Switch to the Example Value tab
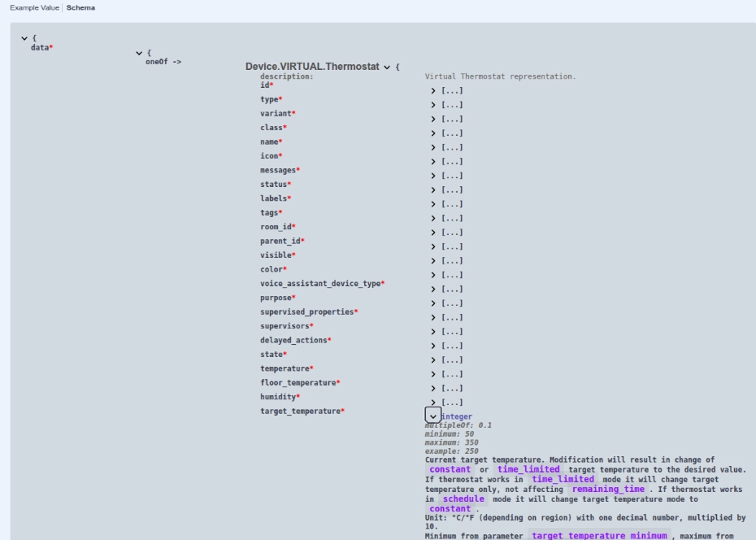756x540 pixels. coord(34,7)
